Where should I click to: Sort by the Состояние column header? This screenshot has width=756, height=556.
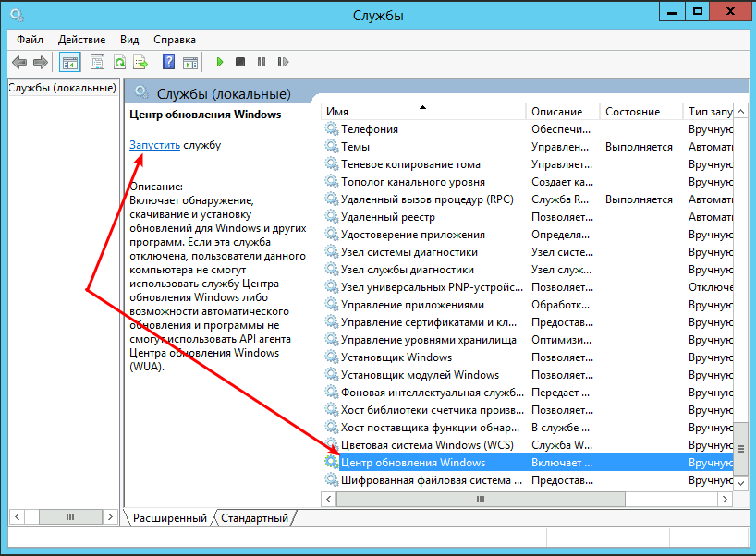641,112
